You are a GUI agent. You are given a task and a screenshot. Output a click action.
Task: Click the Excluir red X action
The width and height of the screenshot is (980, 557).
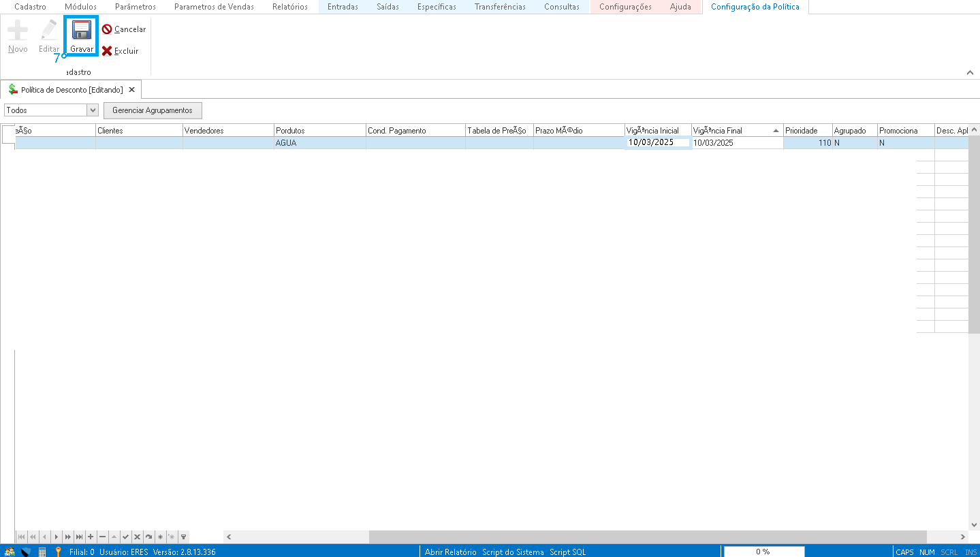(121, 51)
